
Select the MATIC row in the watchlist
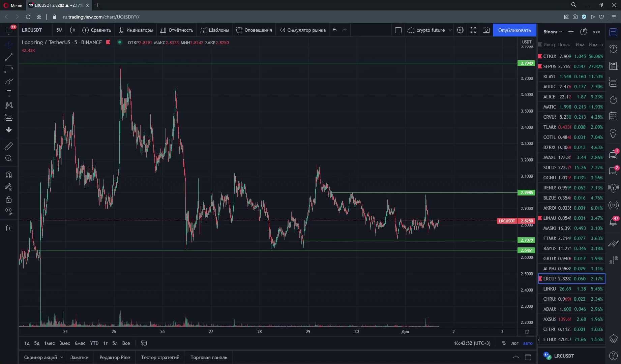(x=572, y=107)
